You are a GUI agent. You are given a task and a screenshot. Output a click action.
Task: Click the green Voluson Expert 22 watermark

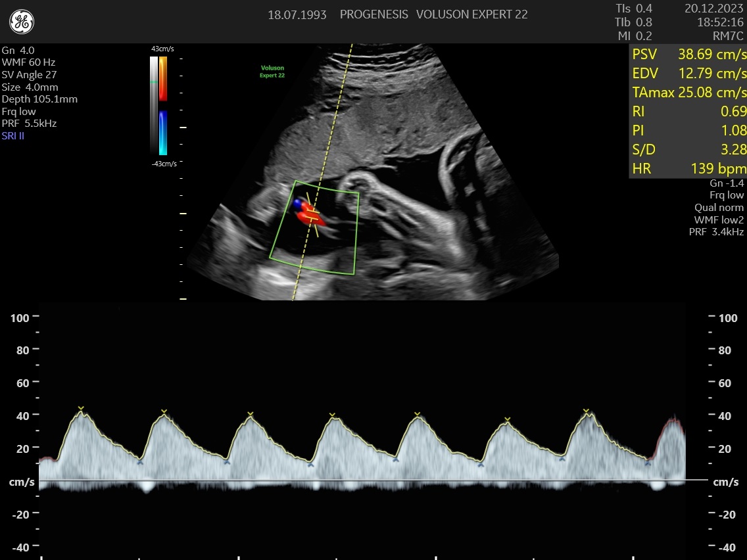point(272,72)
